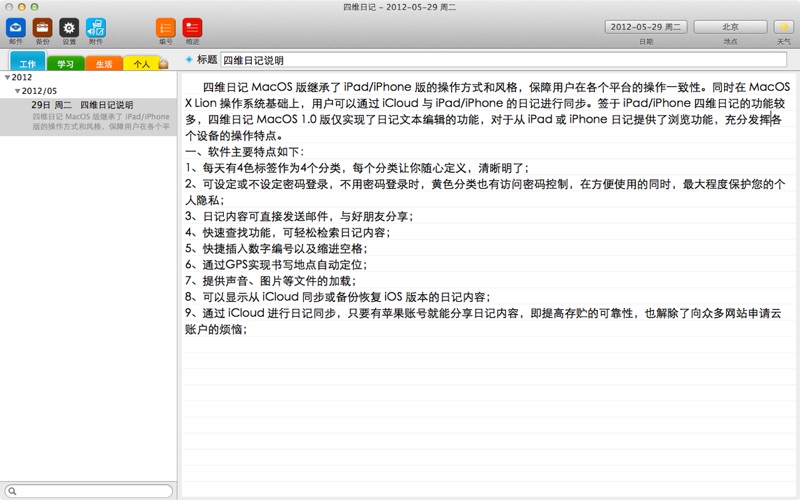Collapse the 2012/05 tree node
The image size is (800, 500).
pos(17,91)
